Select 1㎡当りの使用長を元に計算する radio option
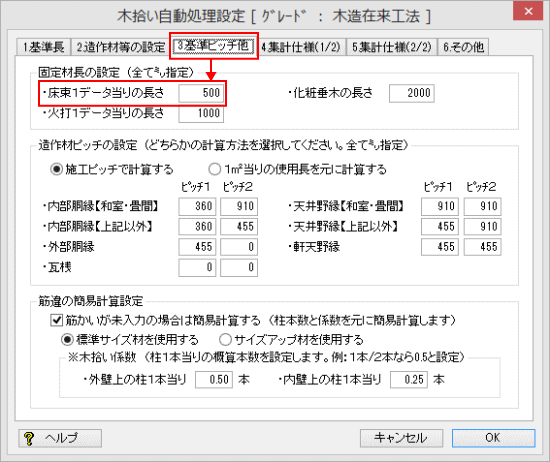The image size is (550, 462). (215, 169)
